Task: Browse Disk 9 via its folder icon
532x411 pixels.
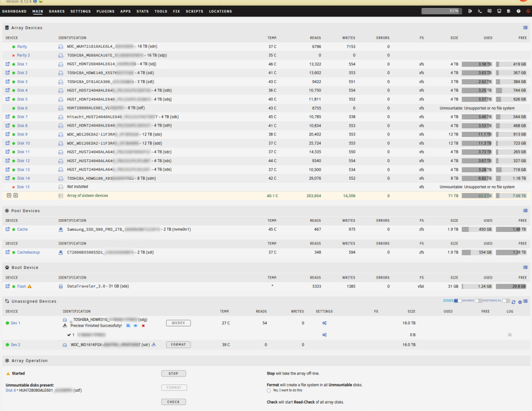Action: pos(7,134)
